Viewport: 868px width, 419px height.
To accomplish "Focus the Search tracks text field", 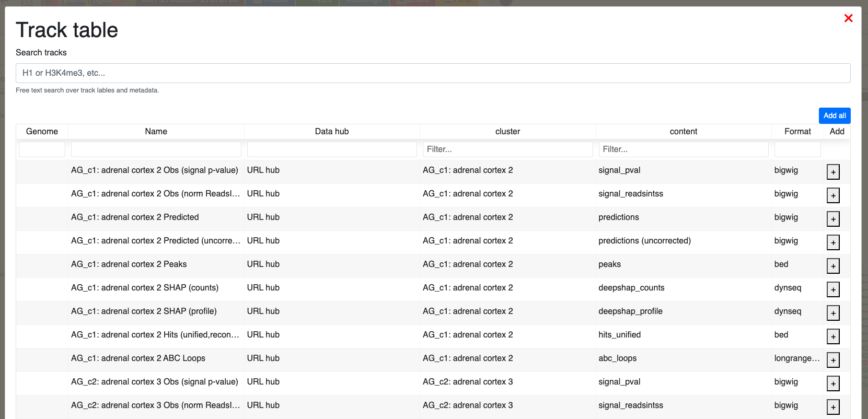I will 433,73.
